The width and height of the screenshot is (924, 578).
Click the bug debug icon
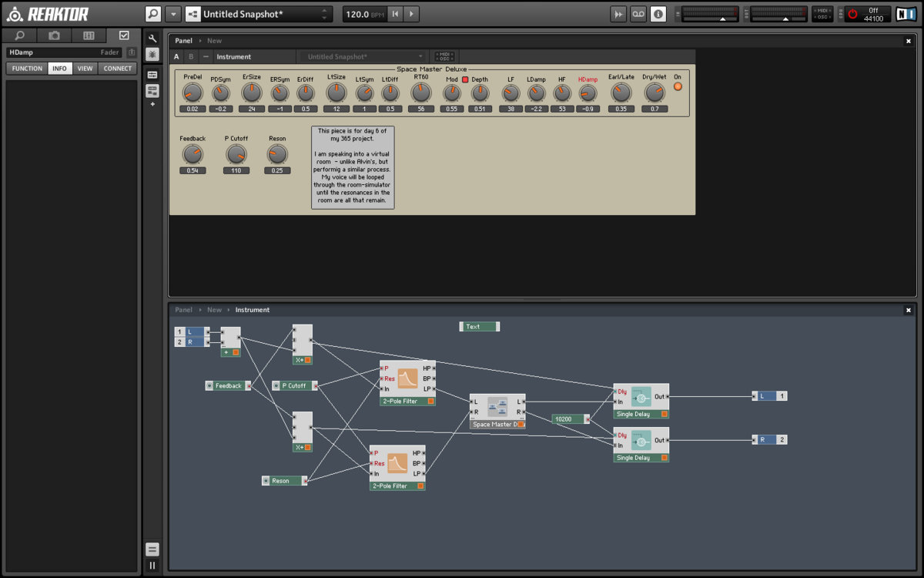pos(152,54)
